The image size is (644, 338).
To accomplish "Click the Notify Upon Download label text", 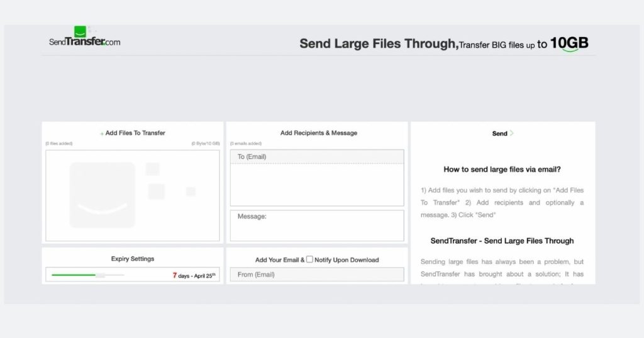I will pyautogui.click(x=347, y=259).
